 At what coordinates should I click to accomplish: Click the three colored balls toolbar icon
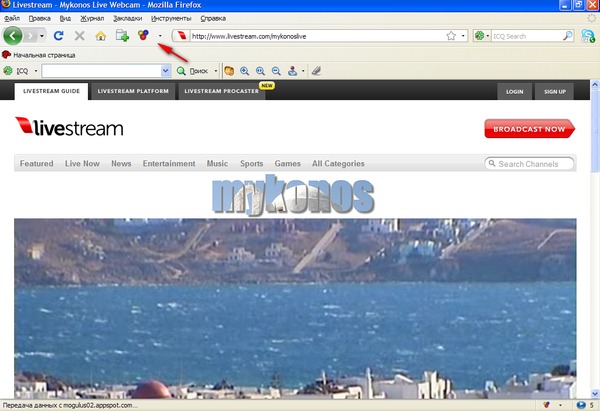(143, 35)
